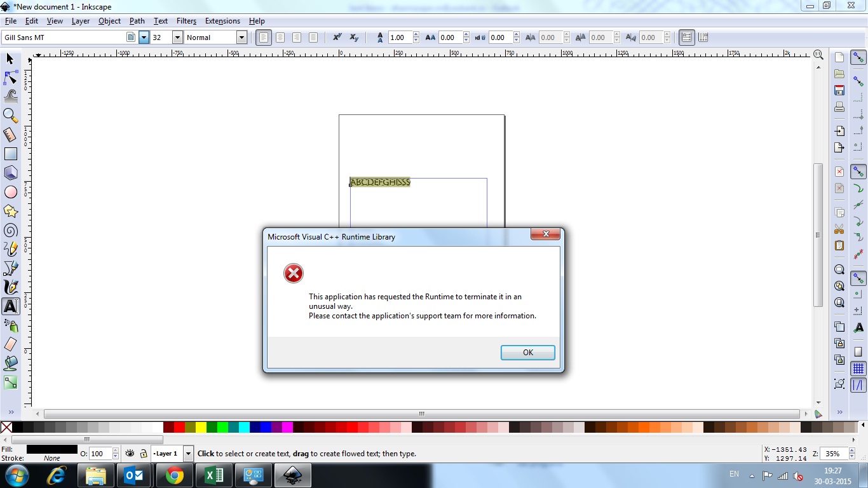This screenshot has height=488, width=868.
Task: Open the font size dropdown
Action: click(177, 37)
